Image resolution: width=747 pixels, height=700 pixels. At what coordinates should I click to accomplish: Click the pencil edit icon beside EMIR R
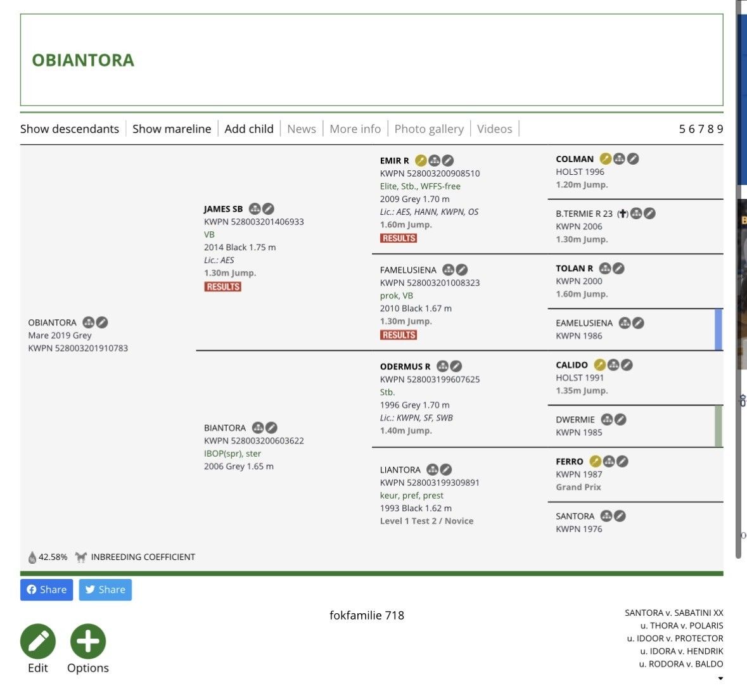(x=447, y=160)
